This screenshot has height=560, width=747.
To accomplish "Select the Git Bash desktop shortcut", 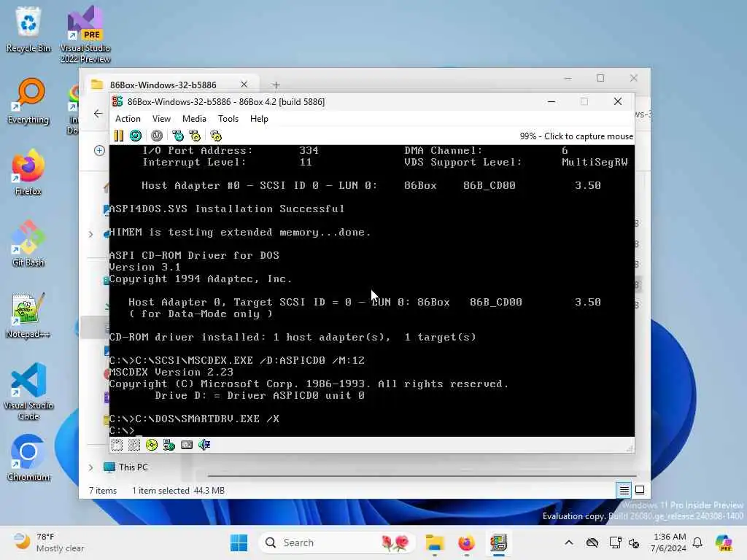I will (28, 244).
